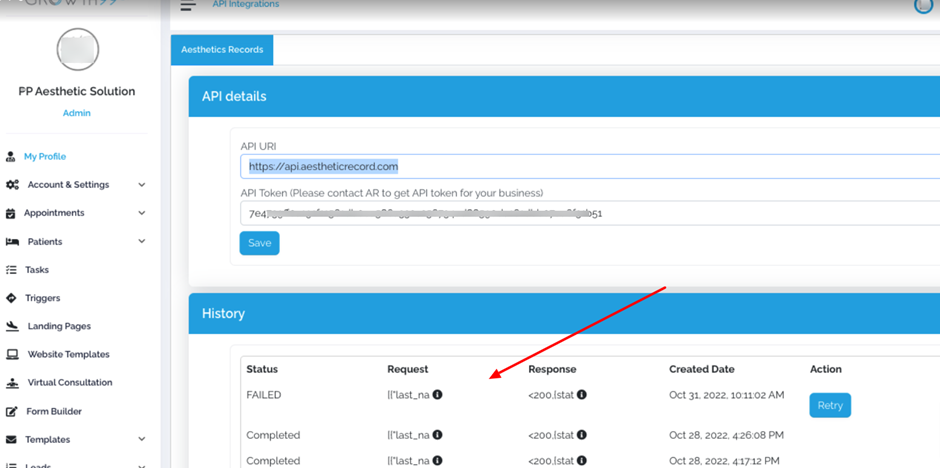Viewport: 940px width, 468px height.
Task: Expand the Appointments submenu
Action: 141,213
